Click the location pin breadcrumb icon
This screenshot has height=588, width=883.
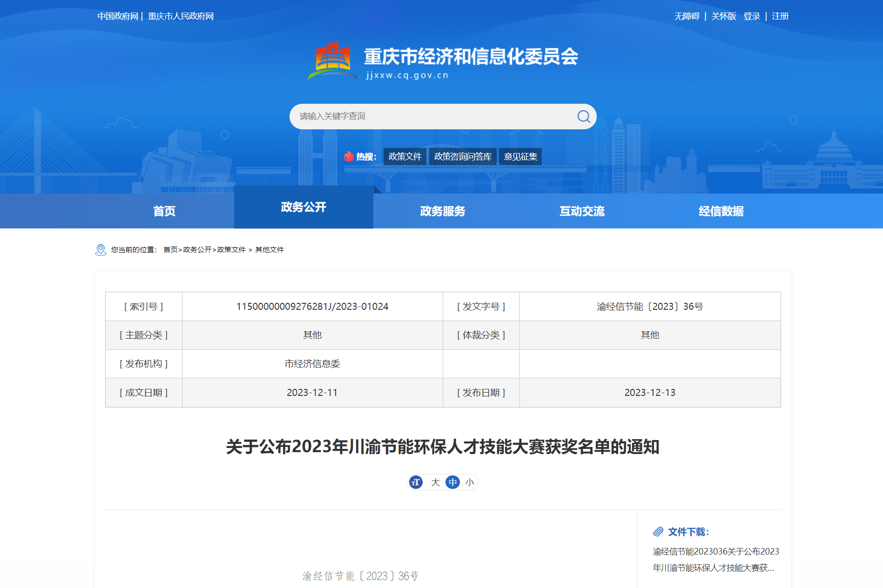click(x=101, y=250)
